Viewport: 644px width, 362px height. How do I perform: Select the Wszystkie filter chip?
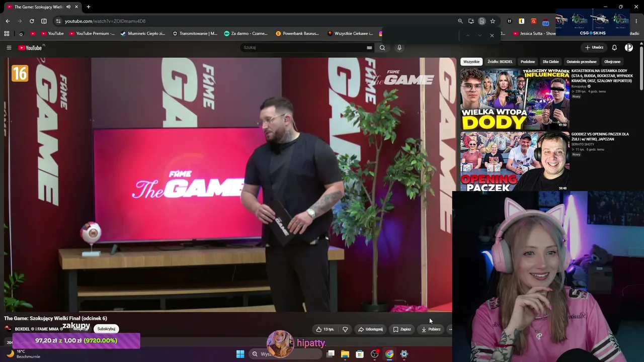[x=471, y=62]
